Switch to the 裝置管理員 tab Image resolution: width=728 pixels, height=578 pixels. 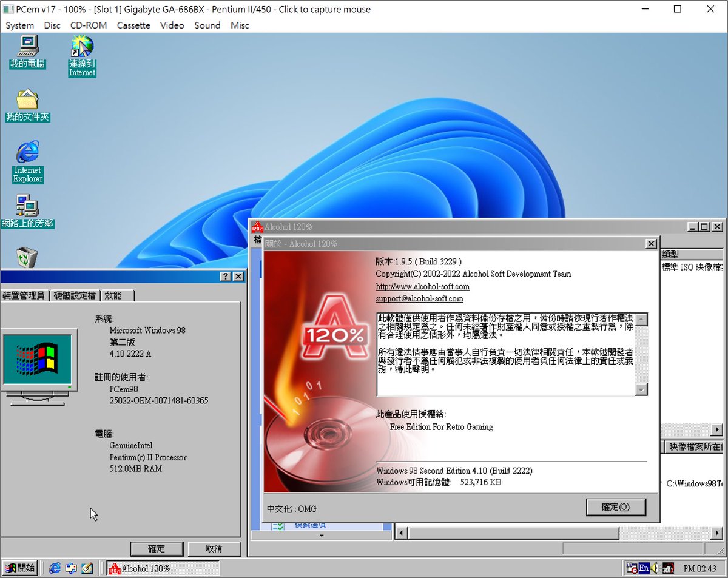(24, 295)
